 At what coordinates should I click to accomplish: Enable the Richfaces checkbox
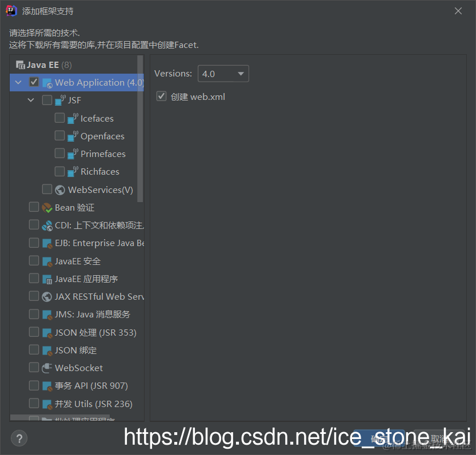coord(59,171)
